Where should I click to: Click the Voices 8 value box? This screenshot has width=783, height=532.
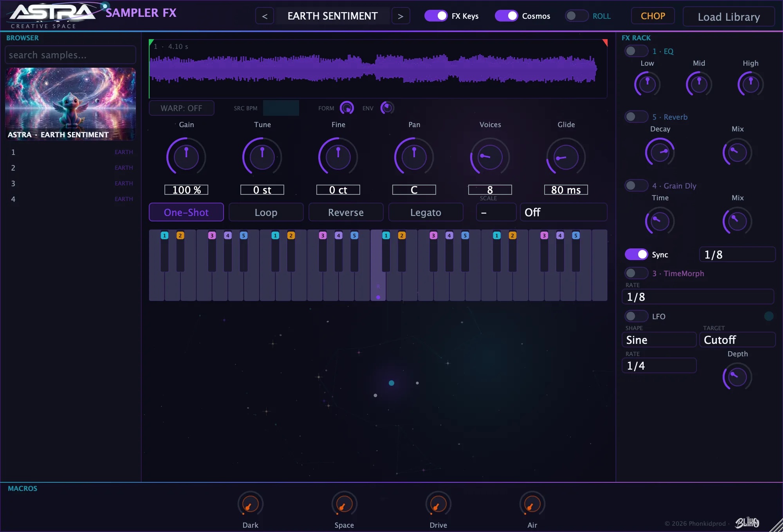[x=490, y=190]
